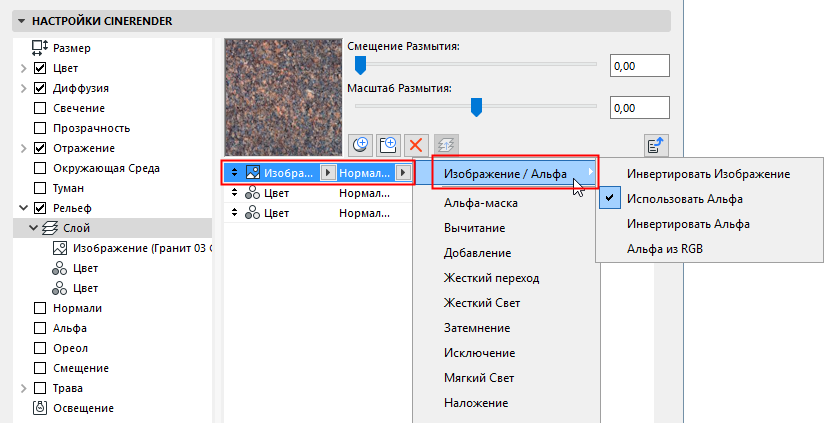
Task: Select Инвертировать Альфа in the submenu
Action: click(688, 224)
